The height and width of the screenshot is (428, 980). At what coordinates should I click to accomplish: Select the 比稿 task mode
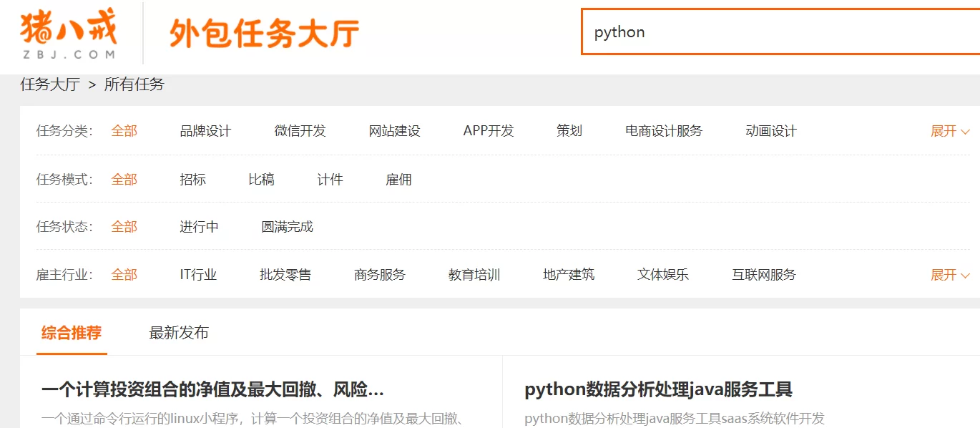coord(261,180)
